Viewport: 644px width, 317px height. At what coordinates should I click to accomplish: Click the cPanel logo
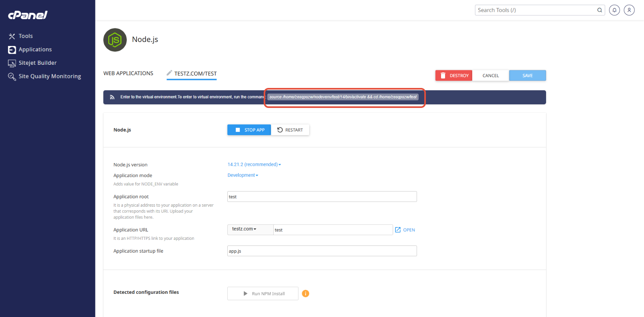tap(28, 15)
